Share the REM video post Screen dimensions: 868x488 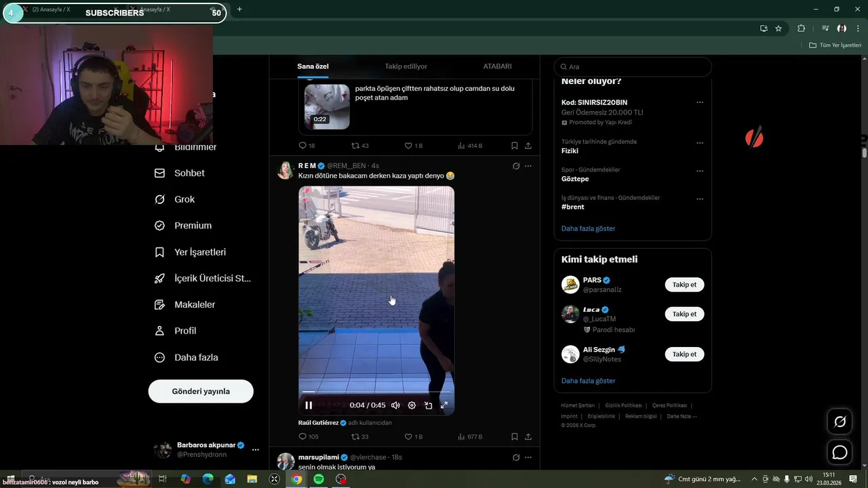[x=528, y=436]
